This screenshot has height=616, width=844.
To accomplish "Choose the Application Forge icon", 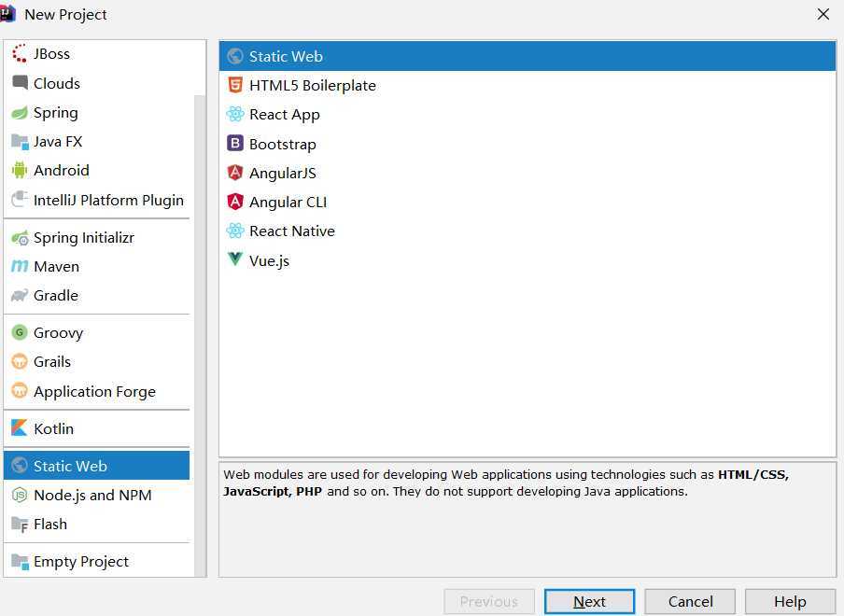I will coord(20,391).
